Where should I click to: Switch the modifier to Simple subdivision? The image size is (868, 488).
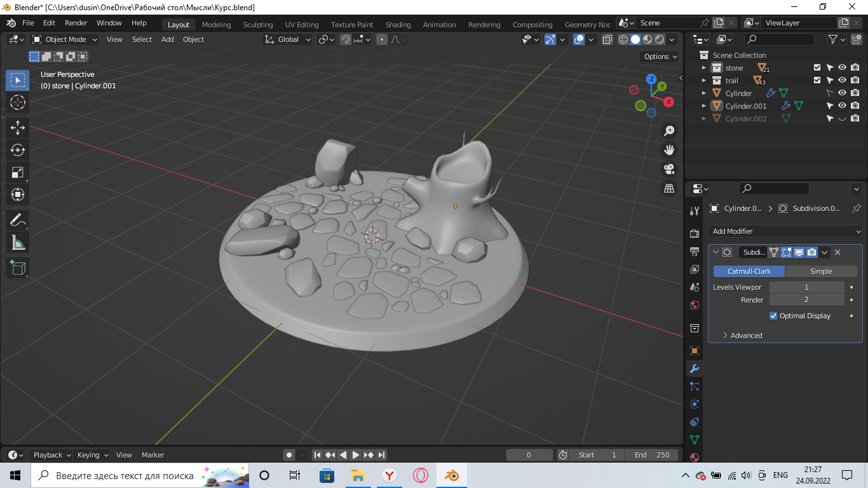(820, 271)
